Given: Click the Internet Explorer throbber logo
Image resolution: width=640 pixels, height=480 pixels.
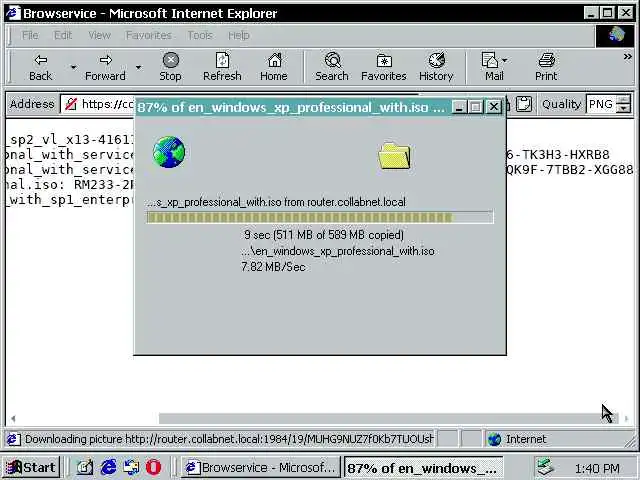Looking at the screenshot, I should [616, 36].
